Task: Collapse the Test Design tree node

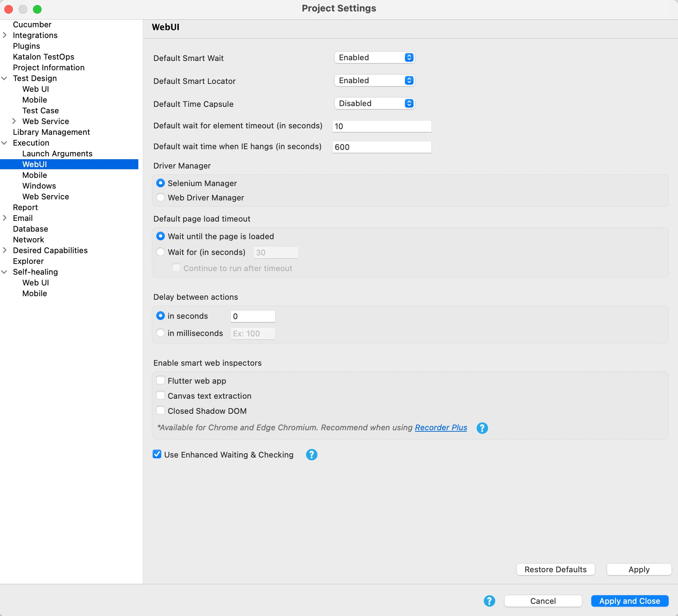Action: [x=5, y=78]
